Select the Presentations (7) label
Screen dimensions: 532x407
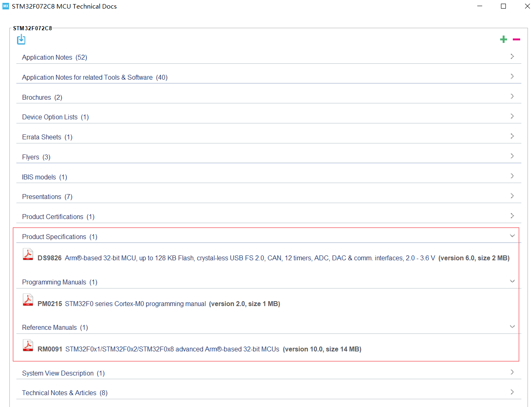coord(47,197)
